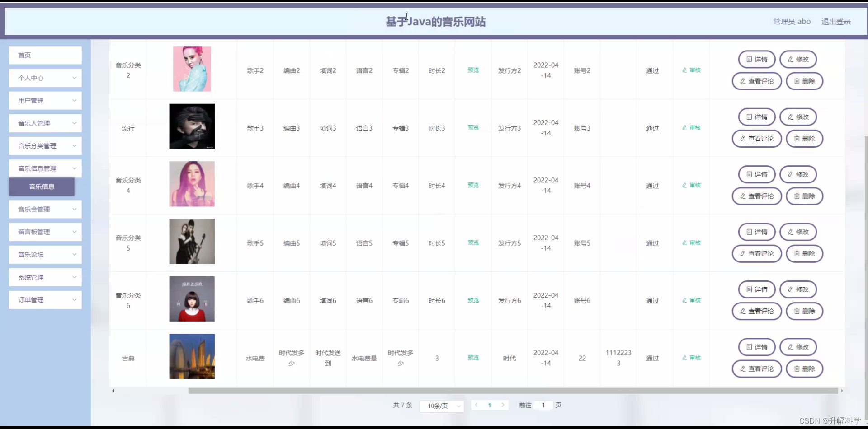Go to the next page with arrow

(x=503, y=405)
